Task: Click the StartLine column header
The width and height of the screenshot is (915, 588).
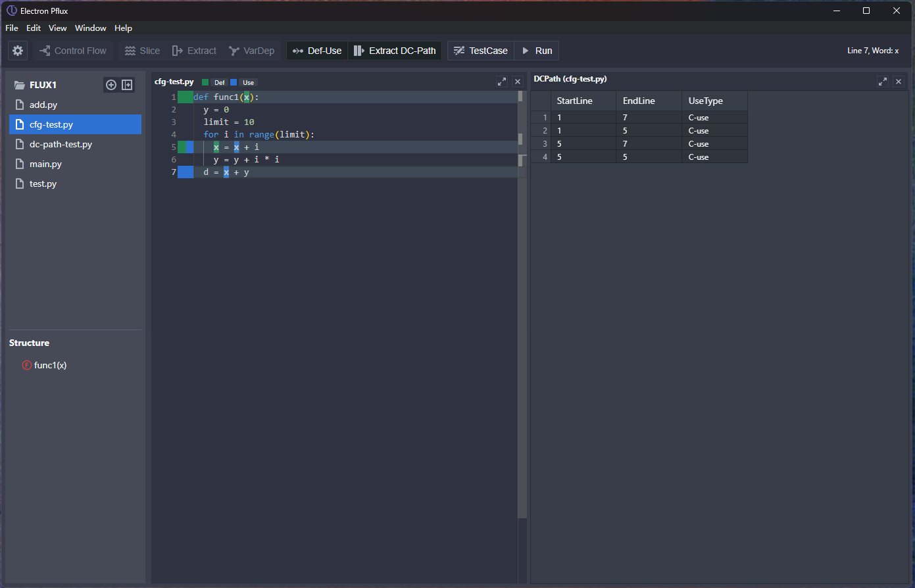Action: point(583,101)
